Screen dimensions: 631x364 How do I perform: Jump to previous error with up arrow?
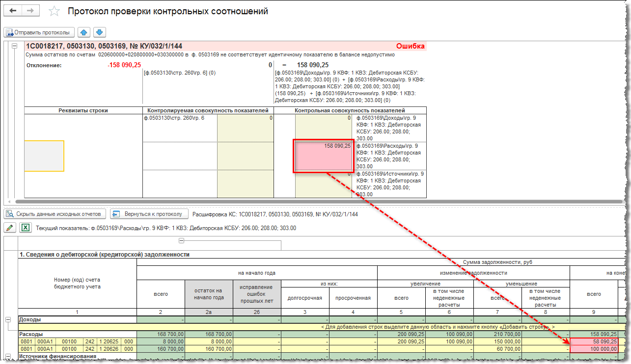pyautogui.click(x=84, y=32)
